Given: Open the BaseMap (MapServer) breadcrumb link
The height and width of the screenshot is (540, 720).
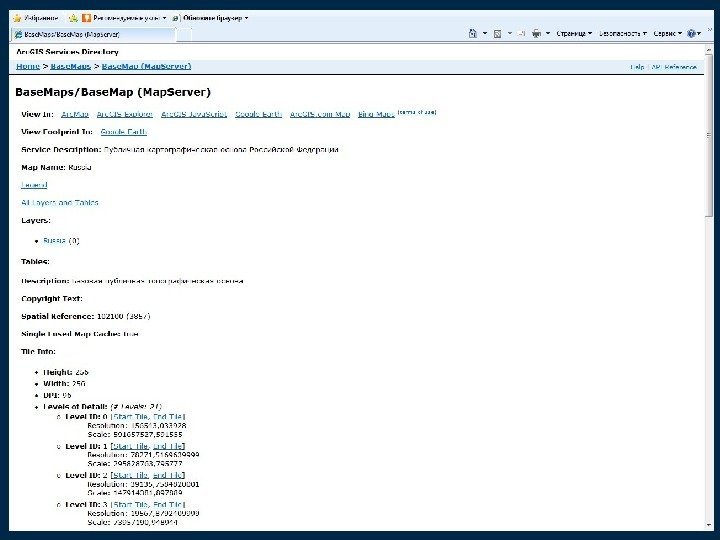Looking at the screenshot, I should tap(146, 66).
